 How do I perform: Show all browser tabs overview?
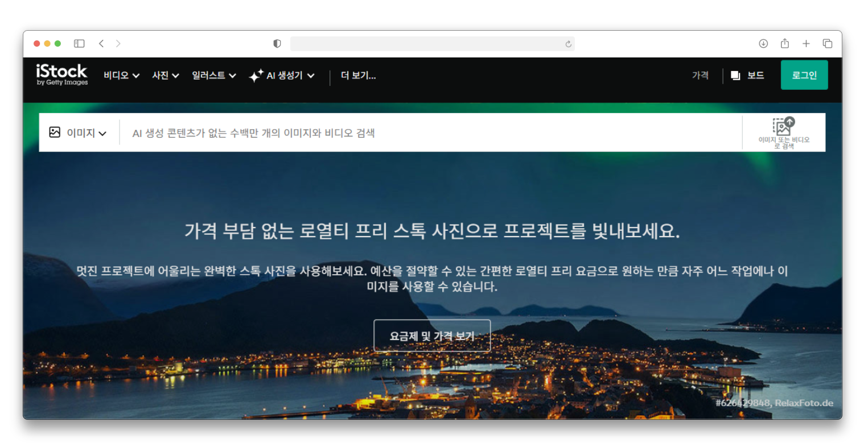pyautogui.click(x=827, y=43)
